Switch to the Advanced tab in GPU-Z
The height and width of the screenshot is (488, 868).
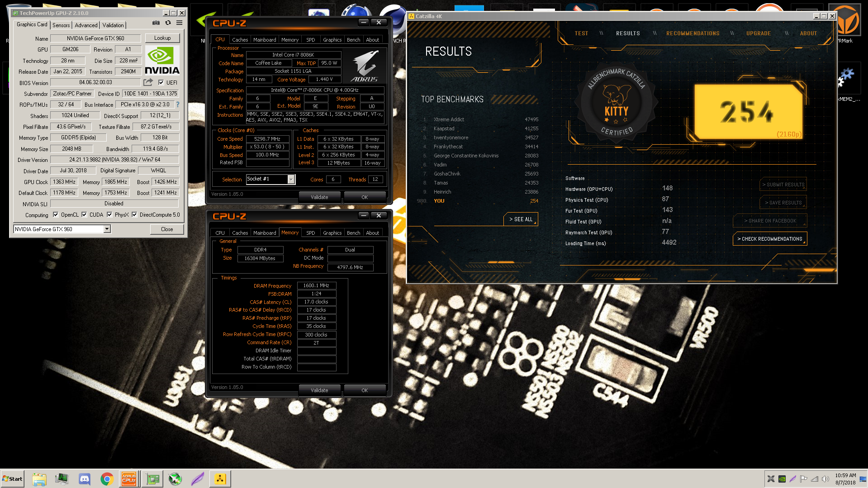[86, 25]
